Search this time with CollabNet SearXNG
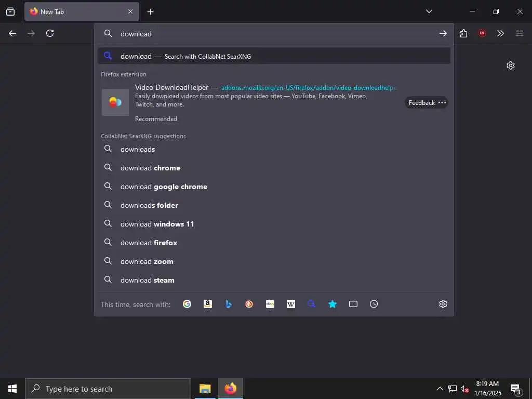Screen dimensions: 532x399 point(312,304)
